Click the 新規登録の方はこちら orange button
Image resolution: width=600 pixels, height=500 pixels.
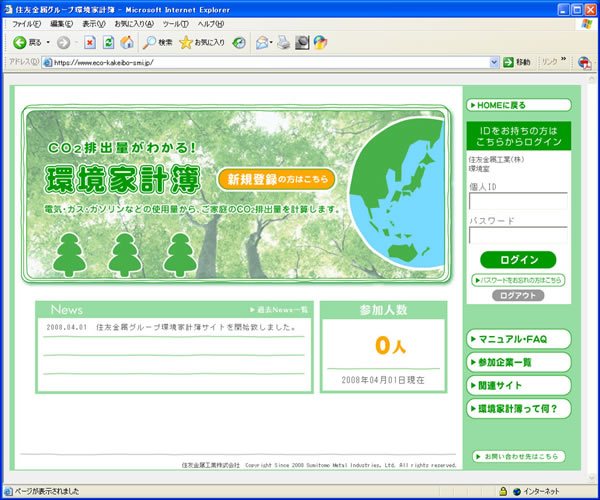[x=276, y=179]
